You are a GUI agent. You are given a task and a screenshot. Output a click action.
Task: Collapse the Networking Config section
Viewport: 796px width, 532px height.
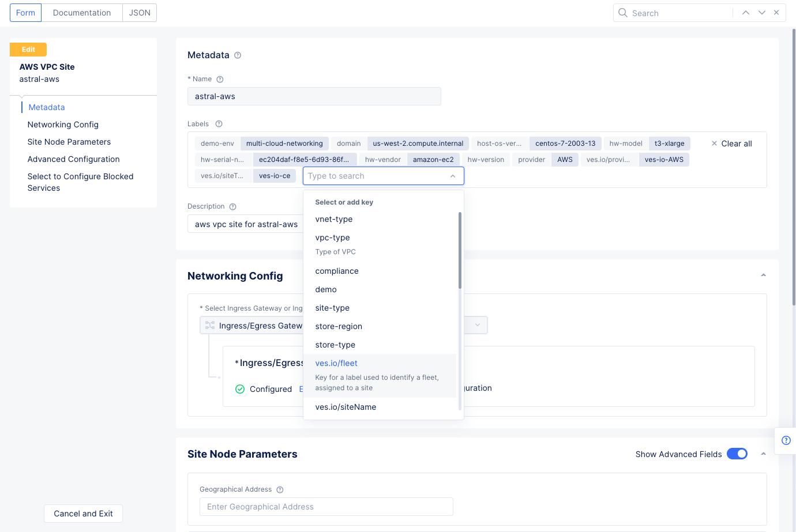763,276
